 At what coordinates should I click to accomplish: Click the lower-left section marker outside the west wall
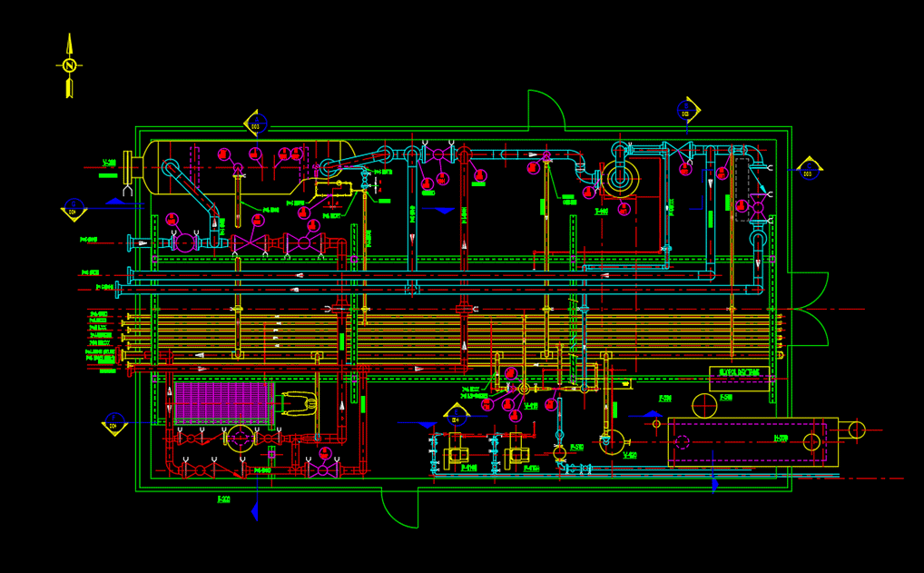pos(113,422)
